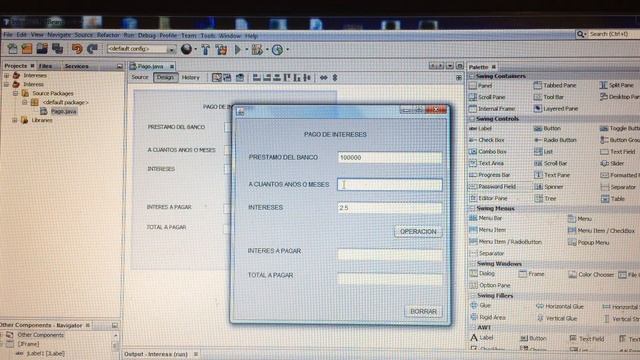Collapse the Swing Containers palette section
640x360 pixels.
[472, 76]
